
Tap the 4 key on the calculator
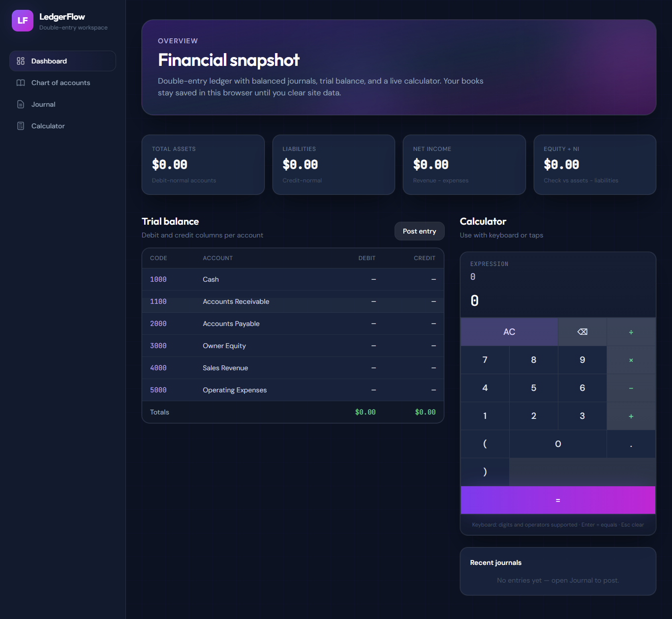click(485, 388)
